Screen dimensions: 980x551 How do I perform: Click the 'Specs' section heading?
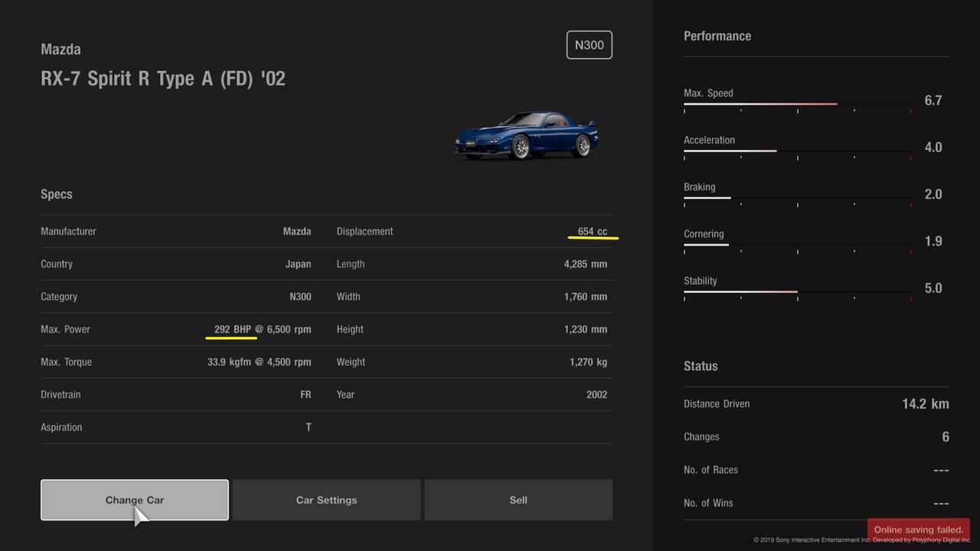tap(57, 194)
